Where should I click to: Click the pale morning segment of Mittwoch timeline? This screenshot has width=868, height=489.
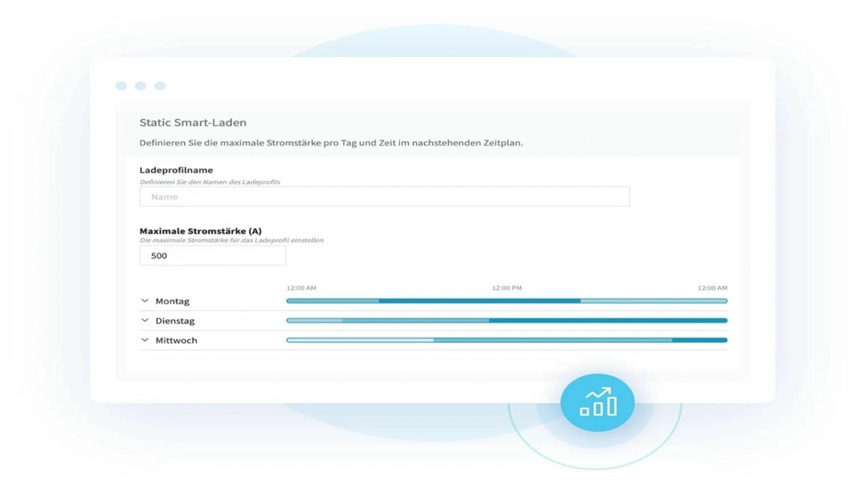click(x=360, y=340)
